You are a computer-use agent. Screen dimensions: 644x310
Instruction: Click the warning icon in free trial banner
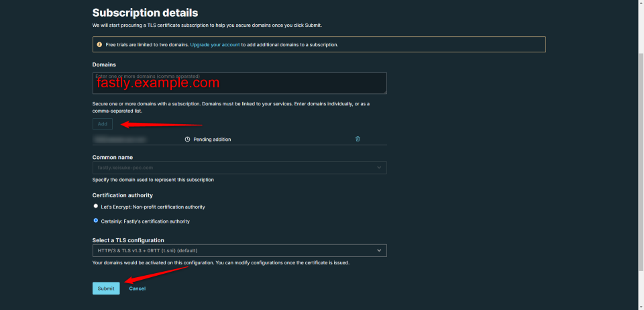pos(100,44)
